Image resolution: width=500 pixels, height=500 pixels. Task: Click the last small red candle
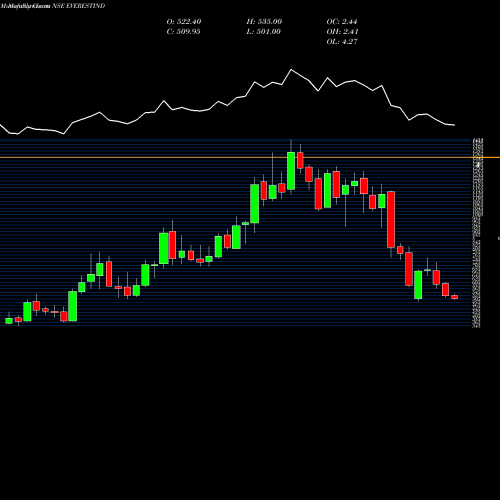pos(455,297)
